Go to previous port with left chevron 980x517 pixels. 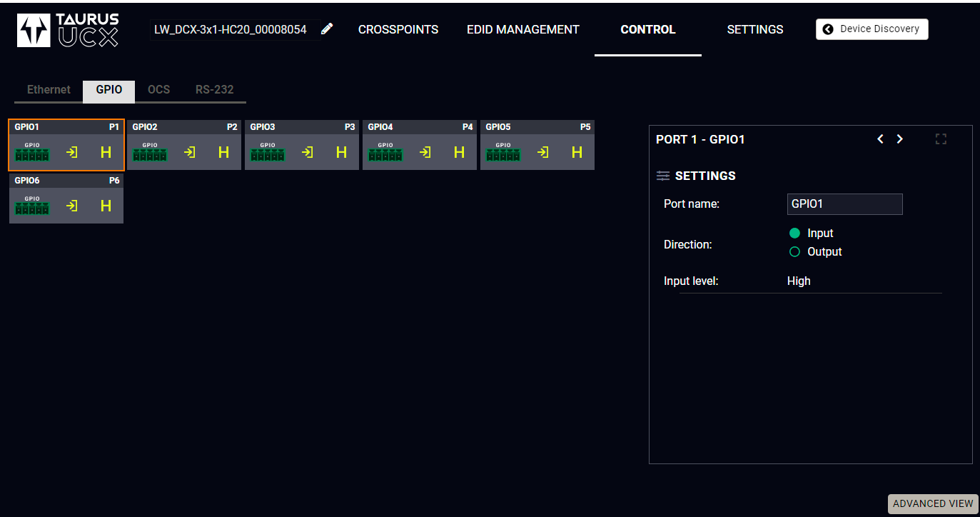pyautogui.click(x=880, y=139)
